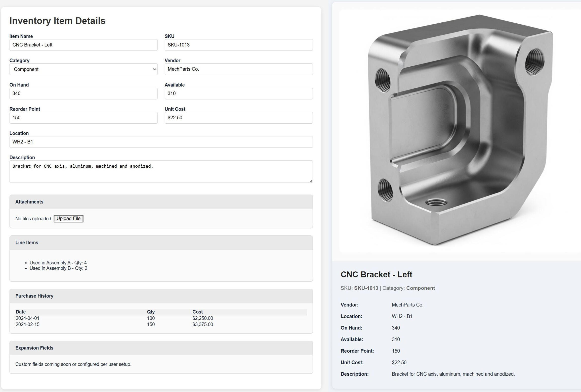581x392 pixels.
Task: Click the Reorder Point field
Action: point(83,118)
